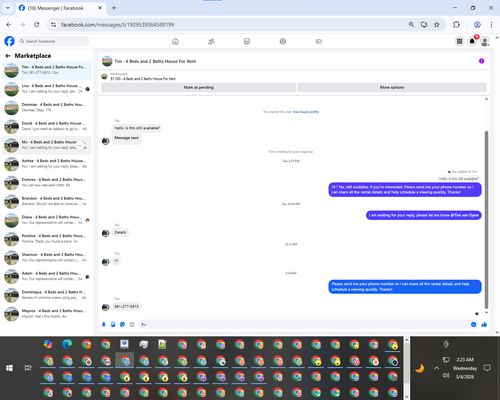Click 'Hello, is this still available?' message
The image size is (500, 400).
tap(137, 128)
